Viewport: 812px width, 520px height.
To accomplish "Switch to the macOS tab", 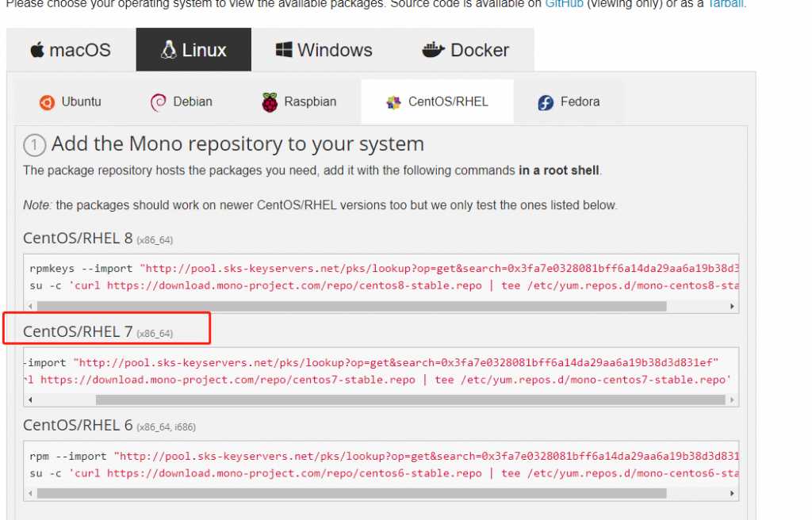I will [71, 50].
